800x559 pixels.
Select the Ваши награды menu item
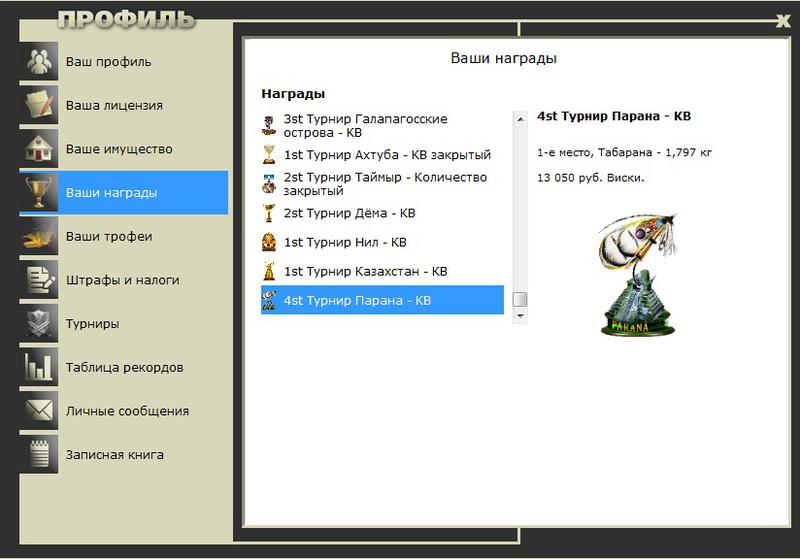123,192
